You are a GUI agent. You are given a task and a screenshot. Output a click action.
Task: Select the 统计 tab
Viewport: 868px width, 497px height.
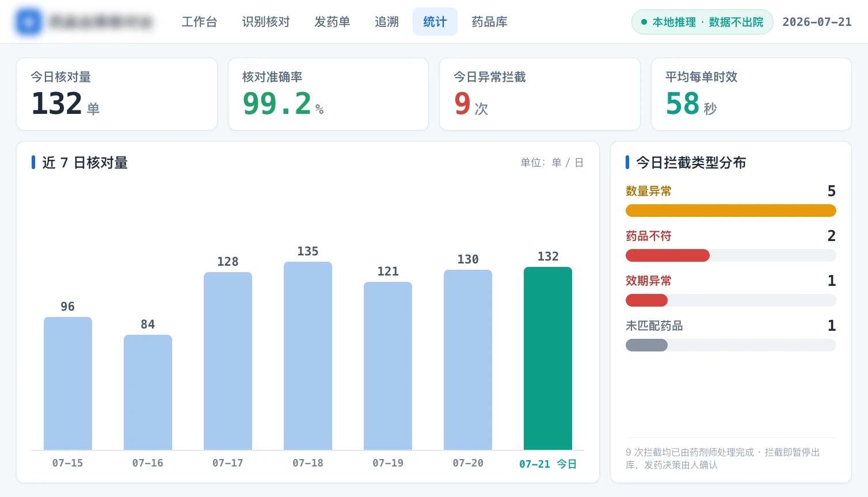point(435,22)
